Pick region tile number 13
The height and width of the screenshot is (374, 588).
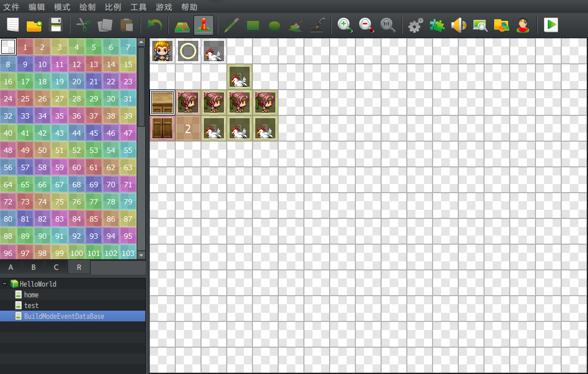pyautogui.click(x=94, y=64)
